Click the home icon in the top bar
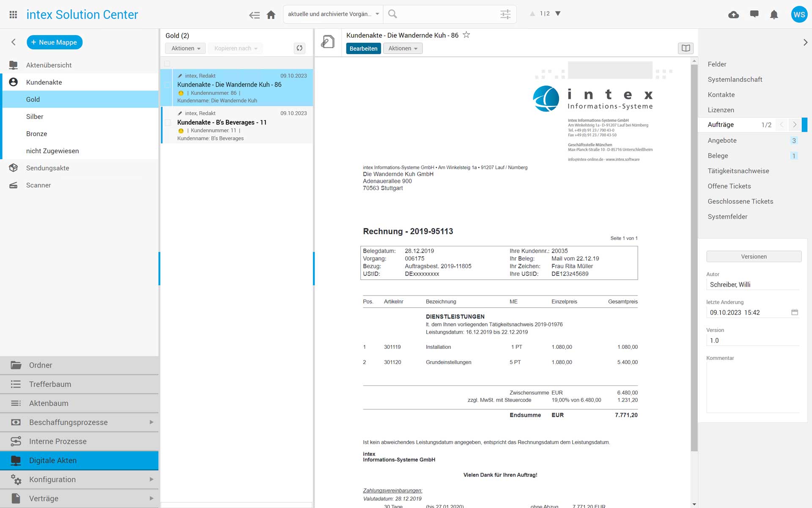The width and height of the screenshot is (812, 508). [271, 15]
